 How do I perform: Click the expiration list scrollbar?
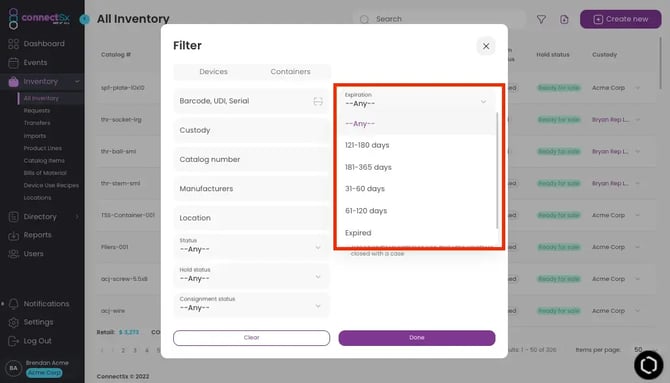(x=497, y=170)
